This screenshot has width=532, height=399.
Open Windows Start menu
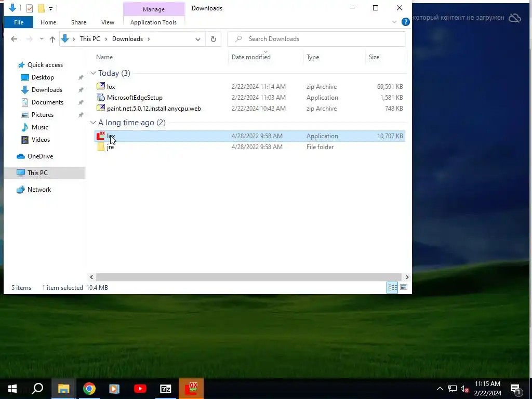click(x=12, y=389)
